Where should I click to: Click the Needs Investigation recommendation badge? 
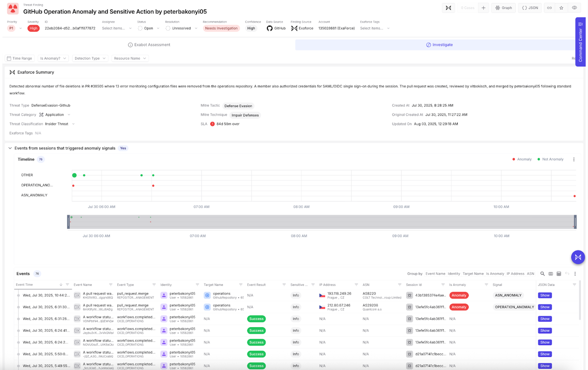click(221, 28)
